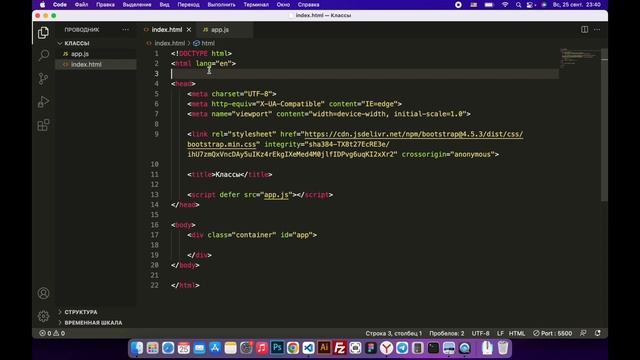This screenshot has height=360, width=640.
Task: Open the Explorer panel's ellipsis menu
Action: click(125, 29)
